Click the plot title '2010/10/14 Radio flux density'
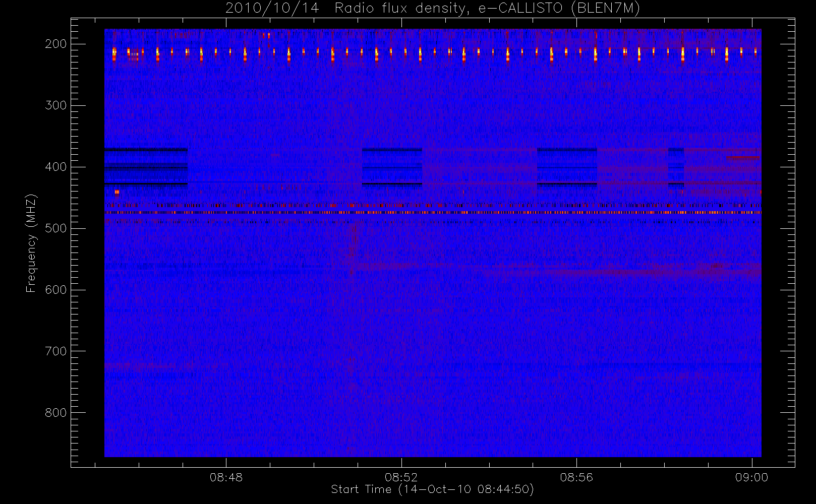Screen dimensions: 816x504 [x=433, y=9]
